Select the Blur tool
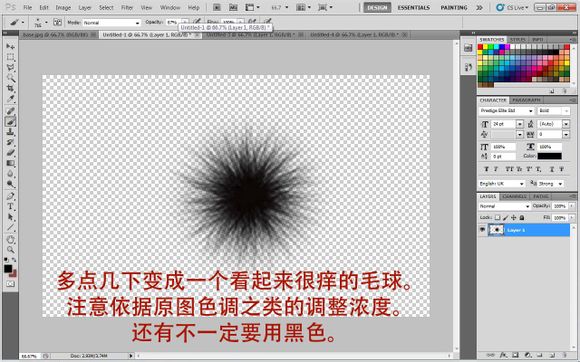 (10, 173)
